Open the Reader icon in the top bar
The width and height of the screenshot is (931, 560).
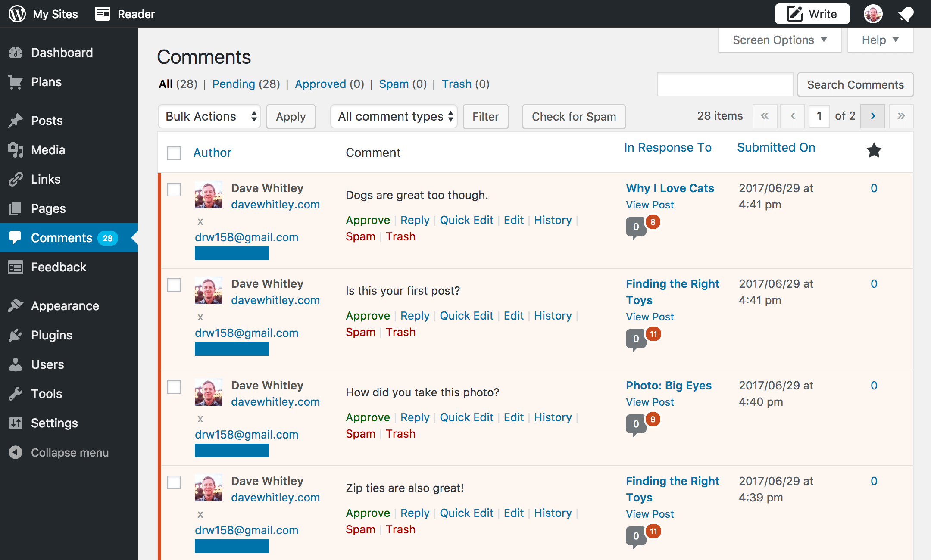point(103,13)
